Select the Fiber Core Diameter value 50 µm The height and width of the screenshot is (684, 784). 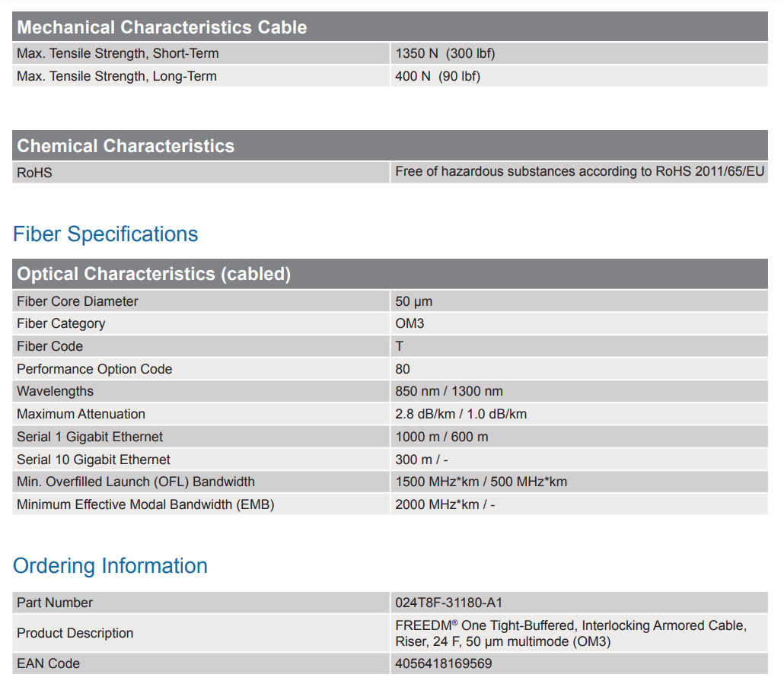click(414, 301)
